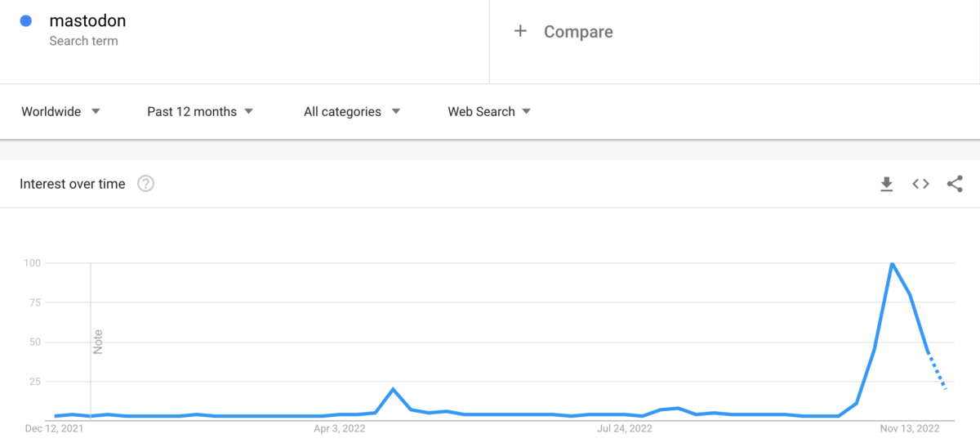Click the peak data point at 100
The height and width of the screenshot is (443, 980).
pos(892,263)
